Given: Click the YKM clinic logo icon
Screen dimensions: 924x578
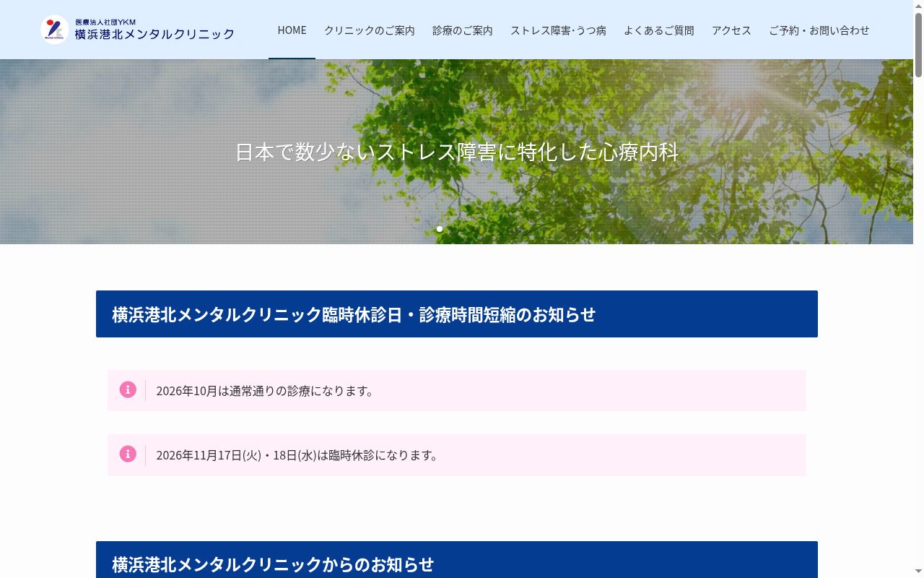Looking at the screenshot, I should click(54, 30).
